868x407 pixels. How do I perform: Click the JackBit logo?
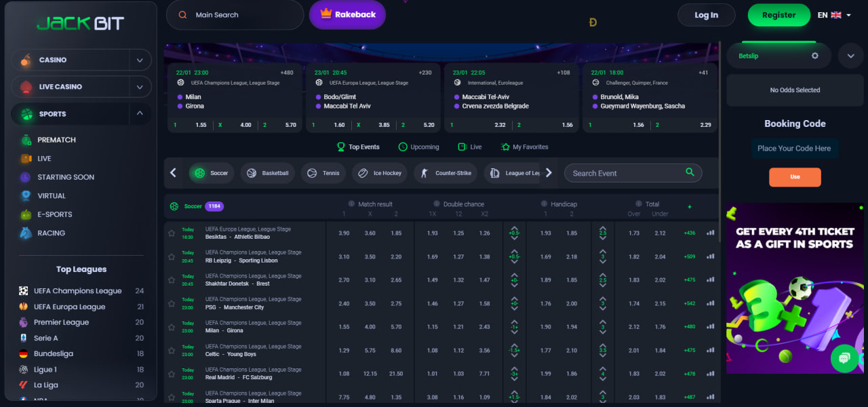(x=80, y=23)
